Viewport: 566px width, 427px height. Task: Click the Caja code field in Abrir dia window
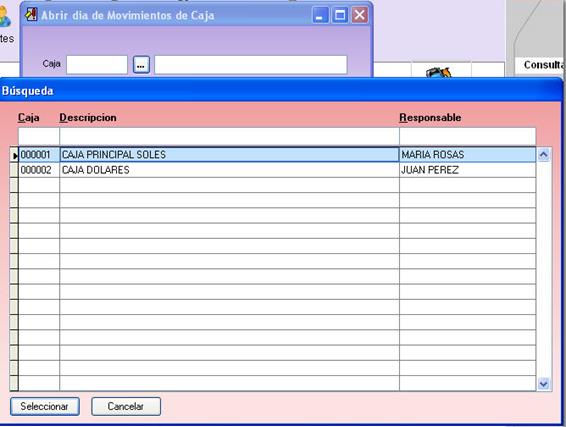pos(97,65)
